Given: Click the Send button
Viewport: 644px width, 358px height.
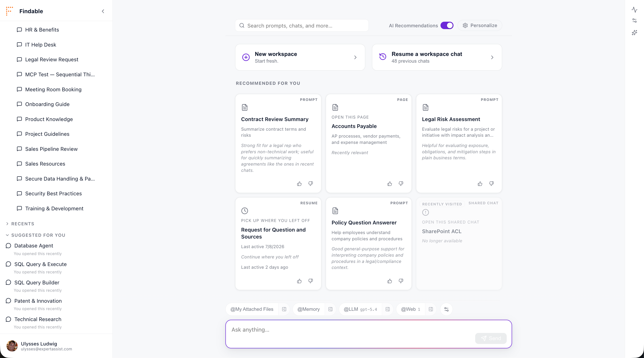Looking at the screenshot, I should (x=491, y=338).
